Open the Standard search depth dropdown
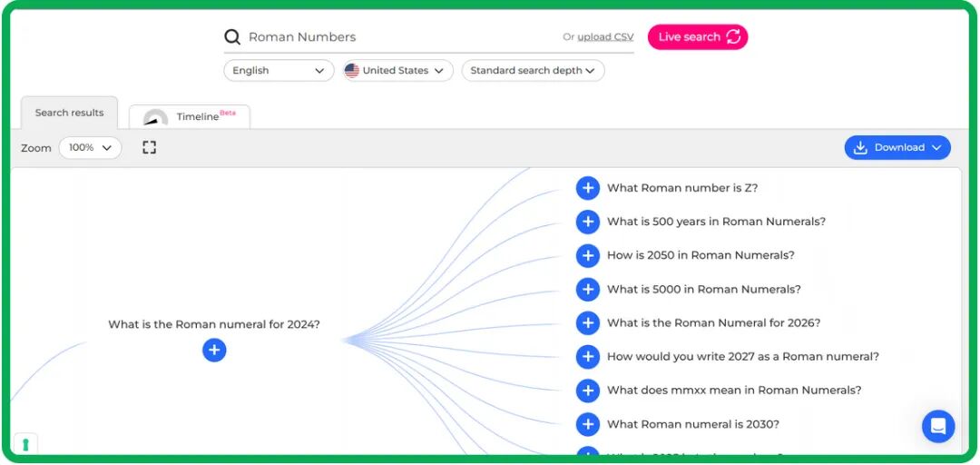Image resolution: width=980 pixels, height=465 pixels. [x=533, y=71]
